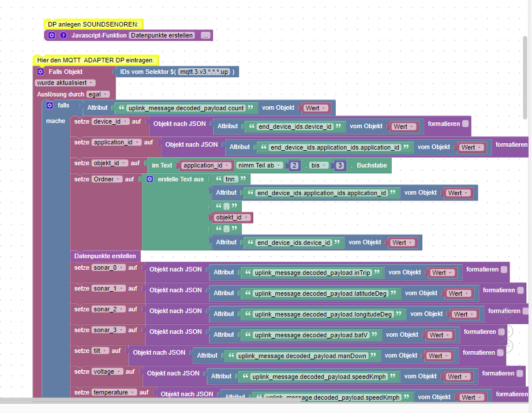Open the Ordner variable dropdown
The width and height of the screenshot is (532, 413).
(x=107, y=179)
